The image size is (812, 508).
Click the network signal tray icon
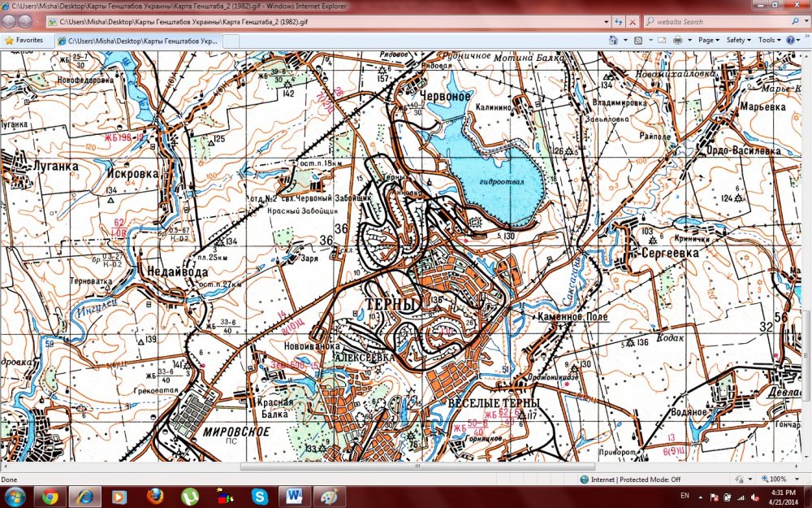point(741,497)
